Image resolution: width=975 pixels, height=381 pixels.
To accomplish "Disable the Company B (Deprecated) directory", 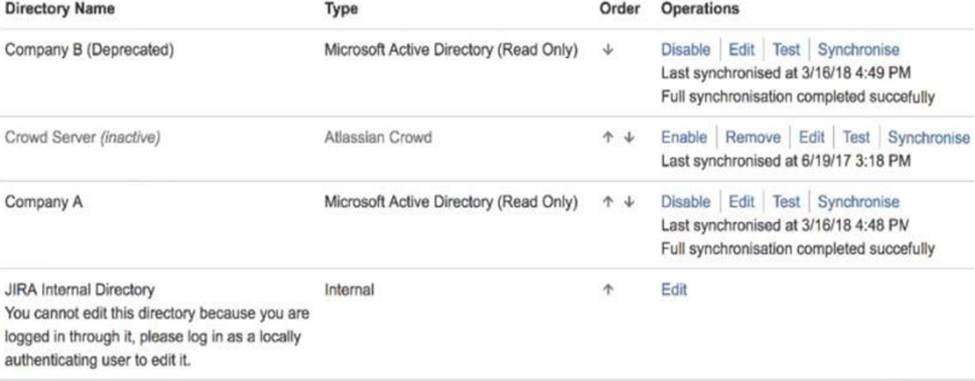I will pos(685,50).
